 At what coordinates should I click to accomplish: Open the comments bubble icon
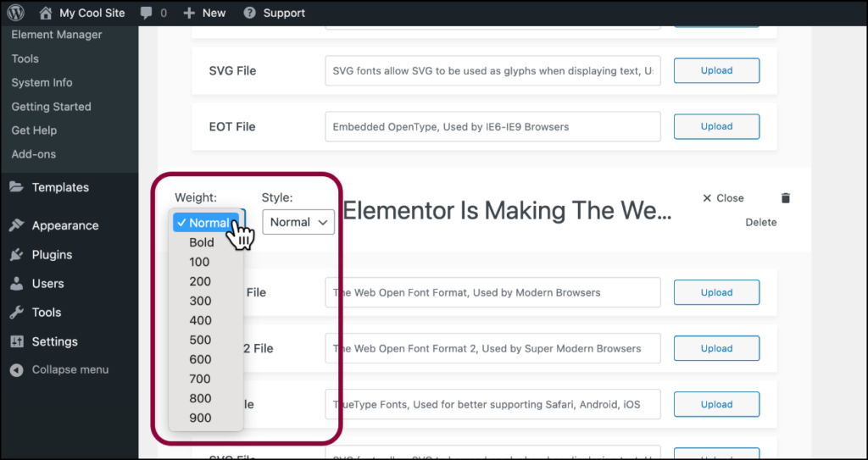click(x=146, y=13)
